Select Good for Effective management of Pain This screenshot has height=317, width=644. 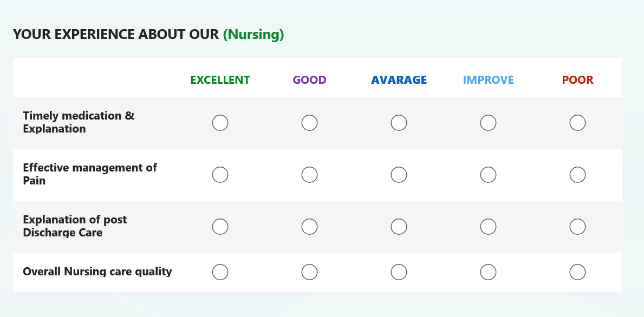[x=309, y=175]
